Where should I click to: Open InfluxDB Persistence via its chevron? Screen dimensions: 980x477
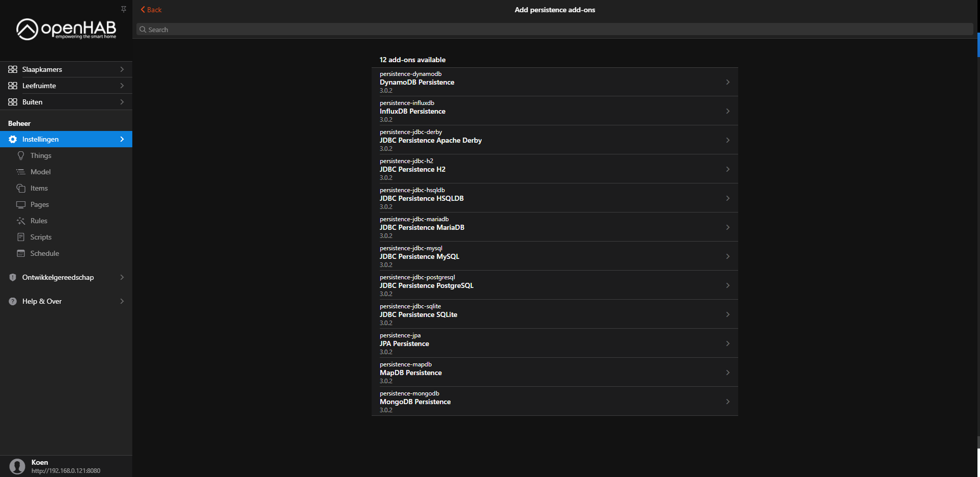pos(728,111)
